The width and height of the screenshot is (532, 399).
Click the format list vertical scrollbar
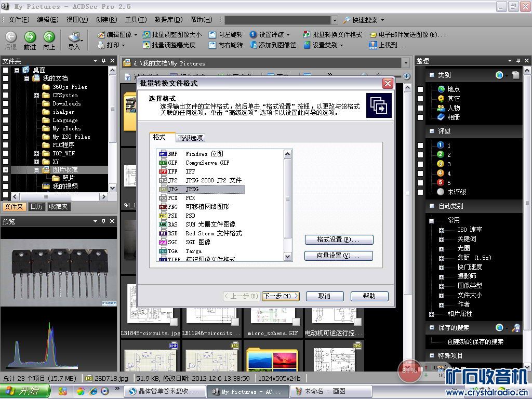point(287,203)
